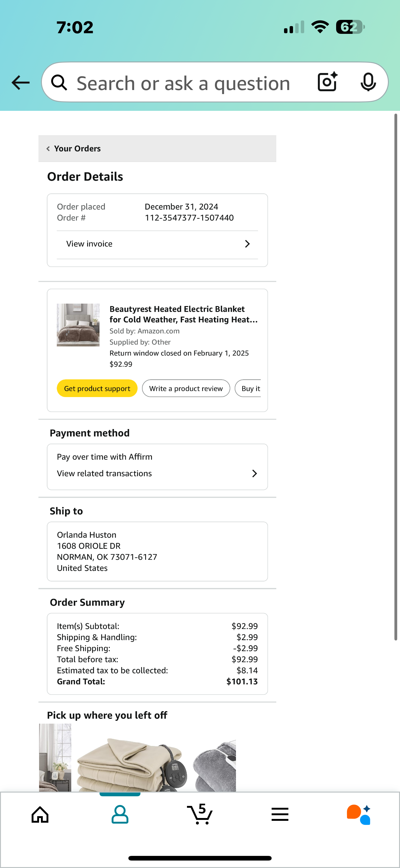400x868 pixels.
Task: Open the shopping cart with 5 items
Action: click(x=200, y=814)
